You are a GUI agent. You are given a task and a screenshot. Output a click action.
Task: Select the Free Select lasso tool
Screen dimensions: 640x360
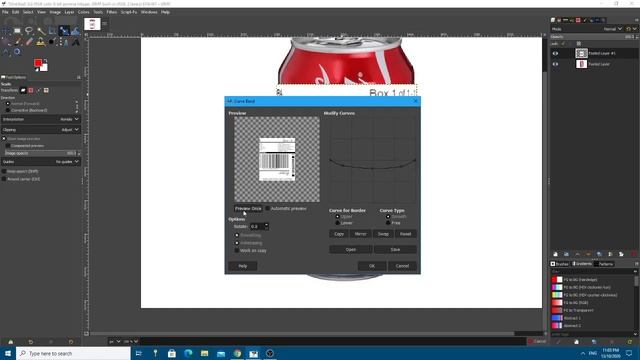pos(29,31)
